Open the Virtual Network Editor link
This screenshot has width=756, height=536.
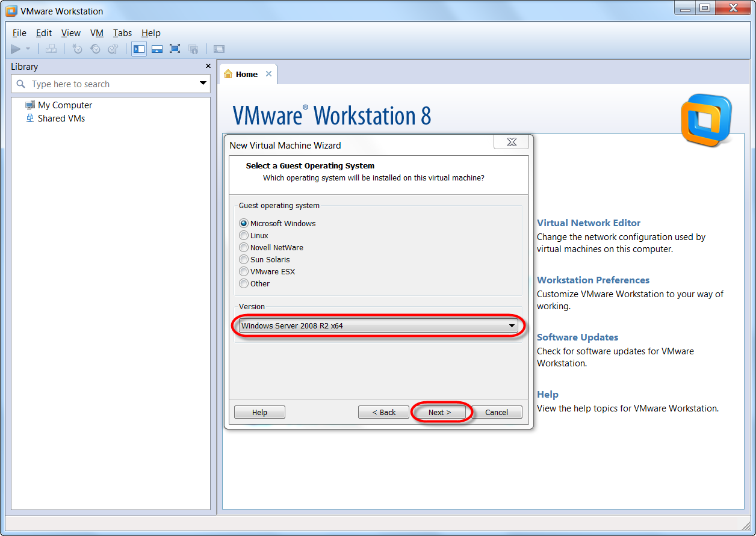click(x=589, y=223)
